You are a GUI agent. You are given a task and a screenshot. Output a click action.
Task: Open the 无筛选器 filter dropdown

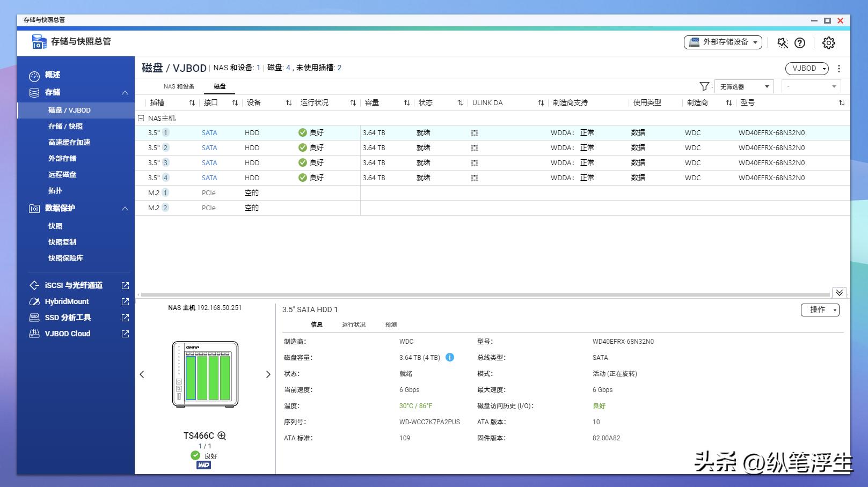coord(744,86)
